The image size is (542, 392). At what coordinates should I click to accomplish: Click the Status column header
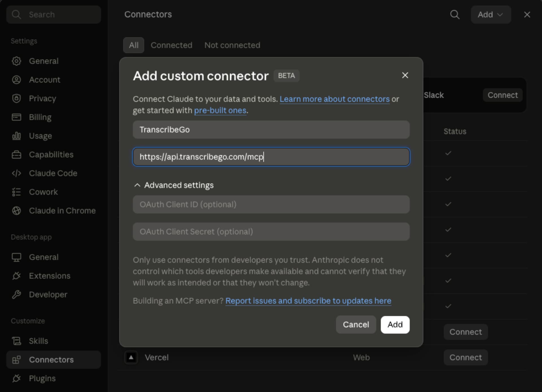click(x=455, y=131)
